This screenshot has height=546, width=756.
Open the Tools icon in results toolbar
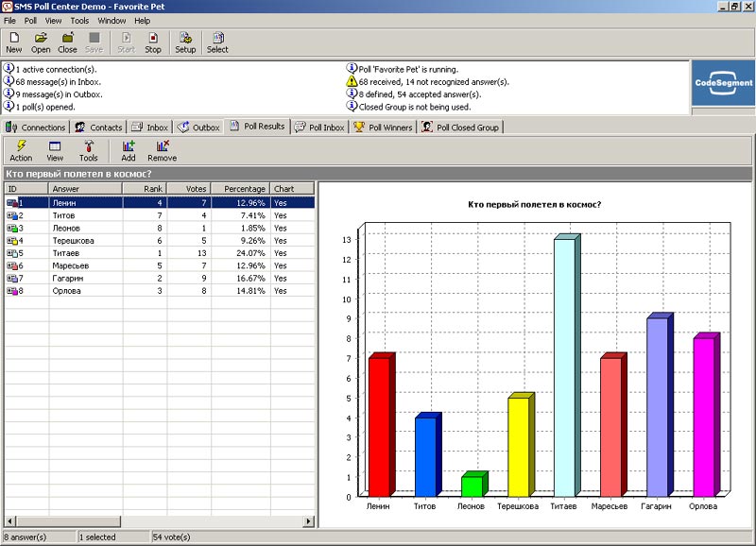click(x=88, y=150)
